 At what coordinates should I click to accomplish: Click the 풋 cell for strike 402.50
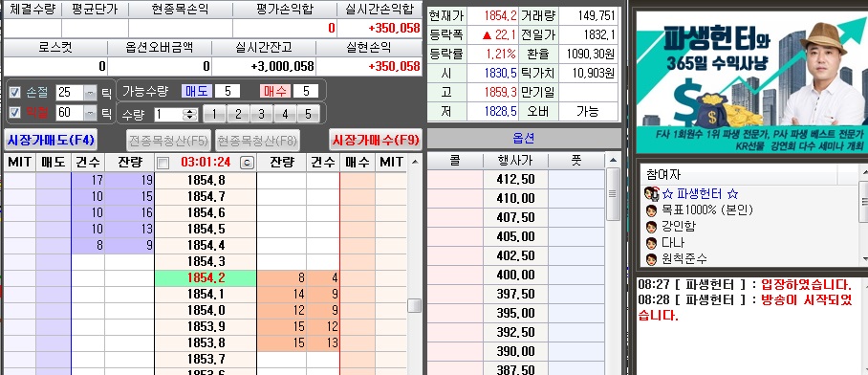[576, 256]
